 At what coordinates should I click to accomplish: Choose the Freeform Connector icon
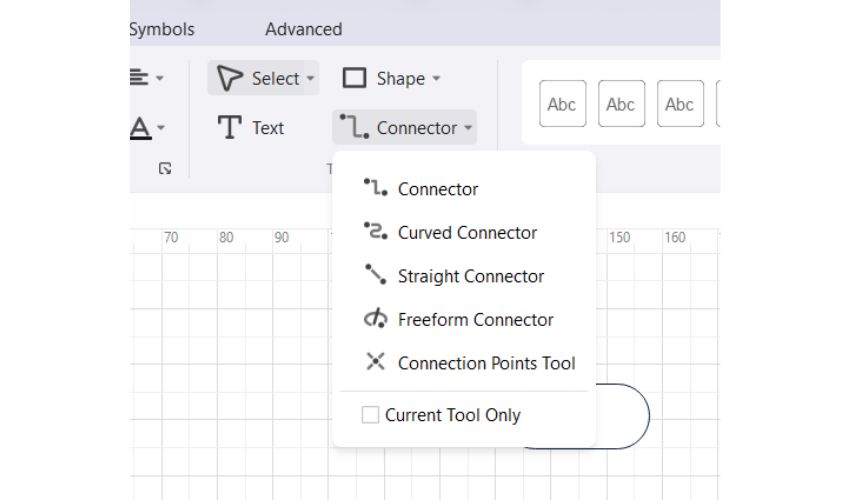tap(375, 319)
